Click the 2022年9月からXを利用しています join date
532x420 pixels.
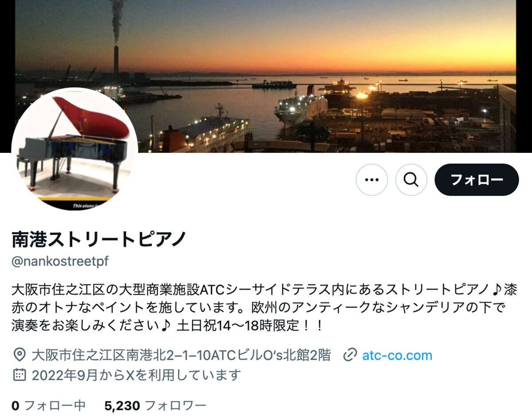click(x=137, y=375)
